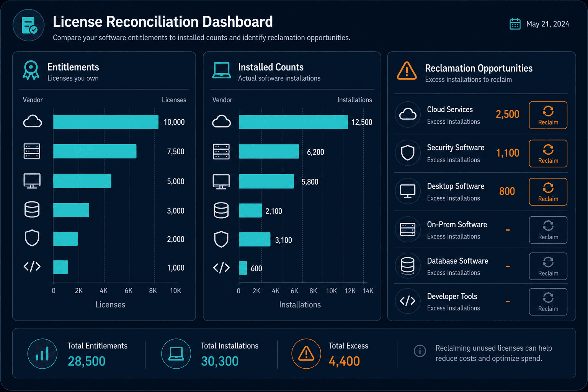The width and height of the screenshot is (588, 392).
Task: Click the Database Software row label
Action: [x=457, y=261]
